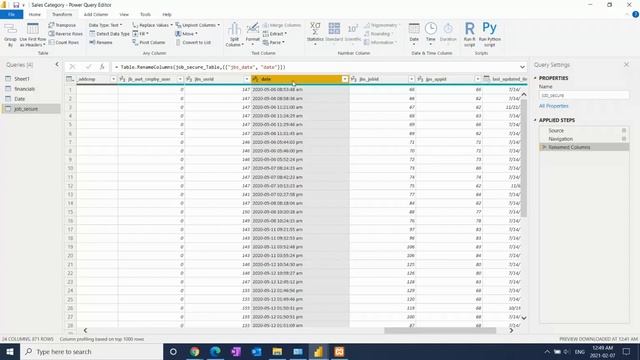Confirm formula with checkmark icon
640x360 pixels.
coord(88,67)
